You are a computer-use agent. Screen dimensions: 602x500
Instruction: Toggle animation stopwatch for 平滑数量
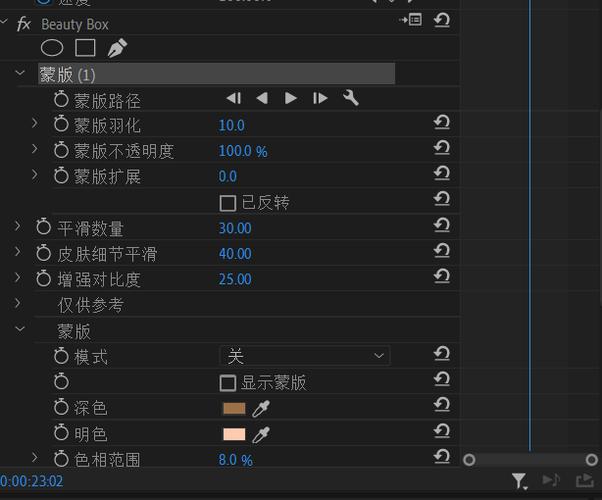[x=43, y=227]
